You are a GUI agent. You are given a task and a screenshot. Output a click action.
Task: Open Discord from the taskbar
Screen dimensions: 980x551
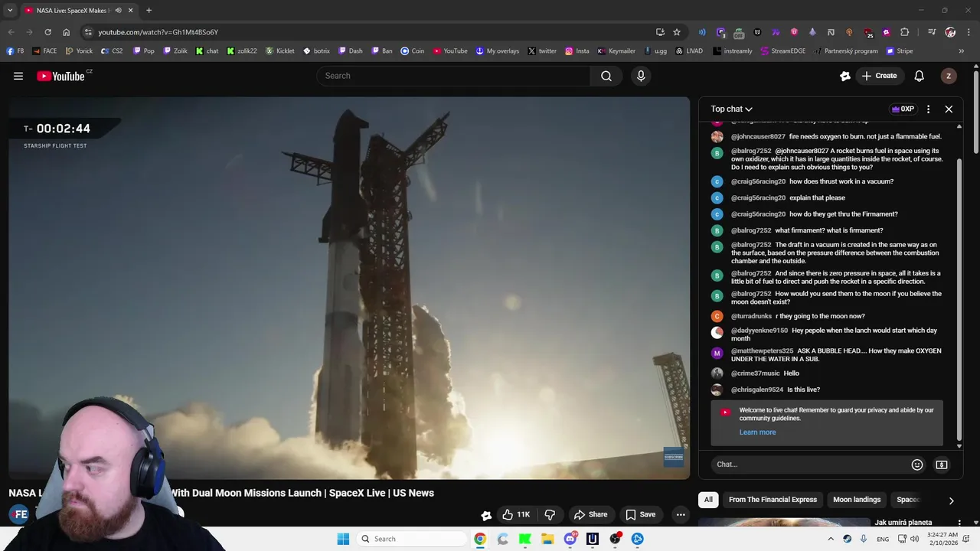point(570,539)
